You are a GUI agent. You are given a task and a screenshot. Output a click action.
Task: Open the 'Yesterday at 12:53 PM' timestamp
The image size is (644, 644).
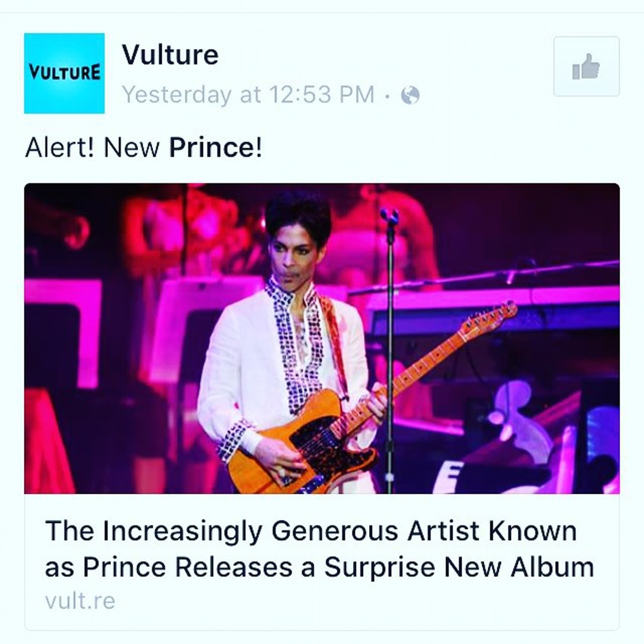248,94
